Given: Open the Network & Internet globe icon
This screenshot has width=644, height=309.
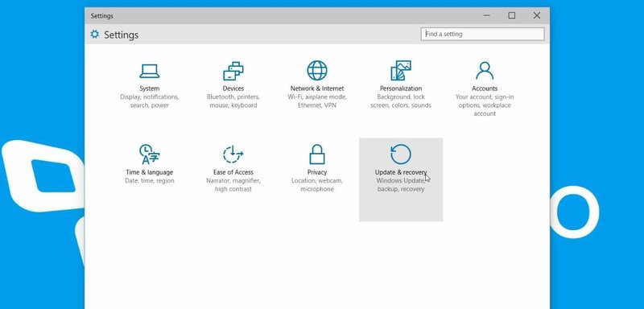Looking at the screenshot, I should [317, 71].
